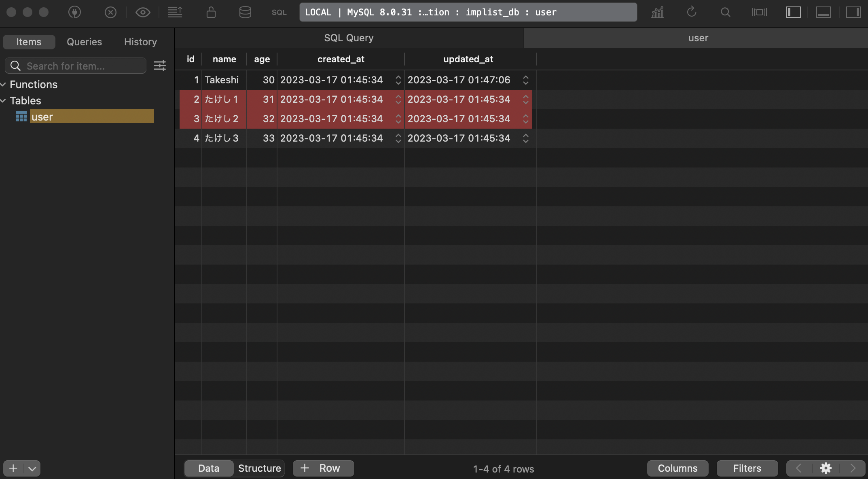
Task: Click the refresh/sync icon
Action: 690,12
